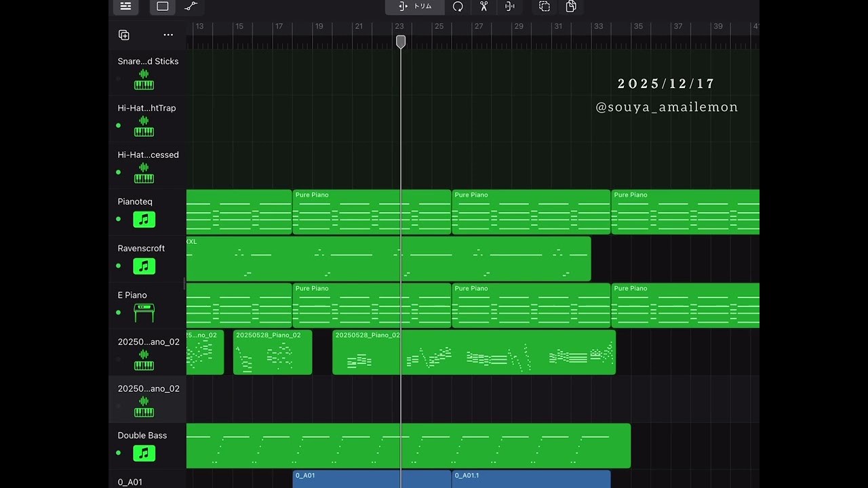Tap the E Piano keyboard icon
Screen dimensions: 868x488
click(x=144, y=313)
